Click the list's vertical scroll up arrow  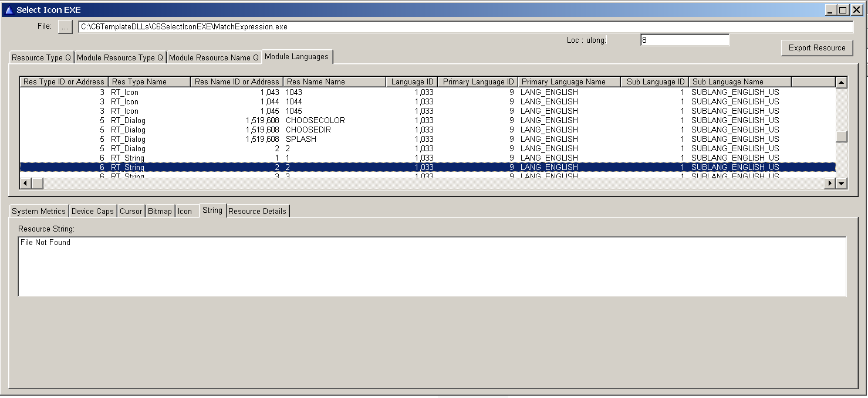point(842,83)
